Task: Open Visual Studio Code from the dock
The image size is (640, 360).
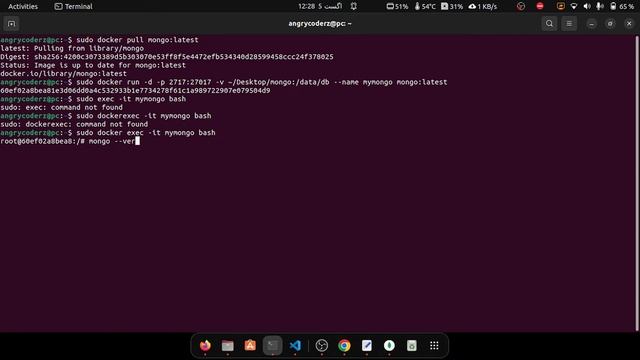Action: 295,345
